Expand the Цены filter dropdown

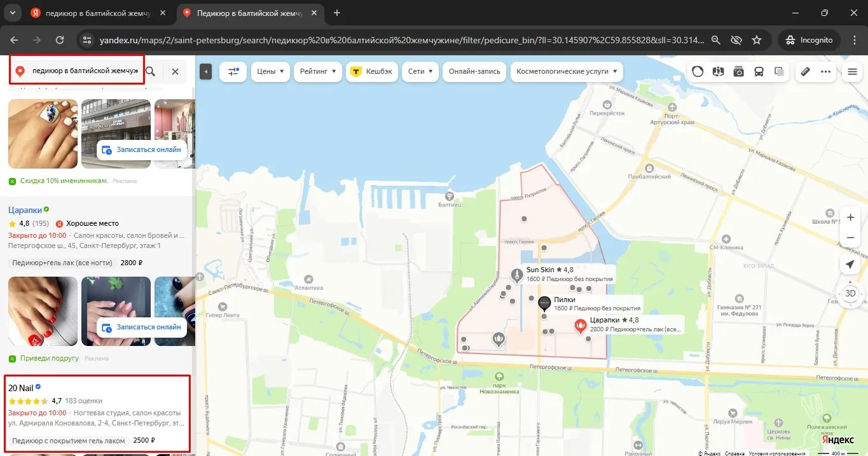pos(270,72)
